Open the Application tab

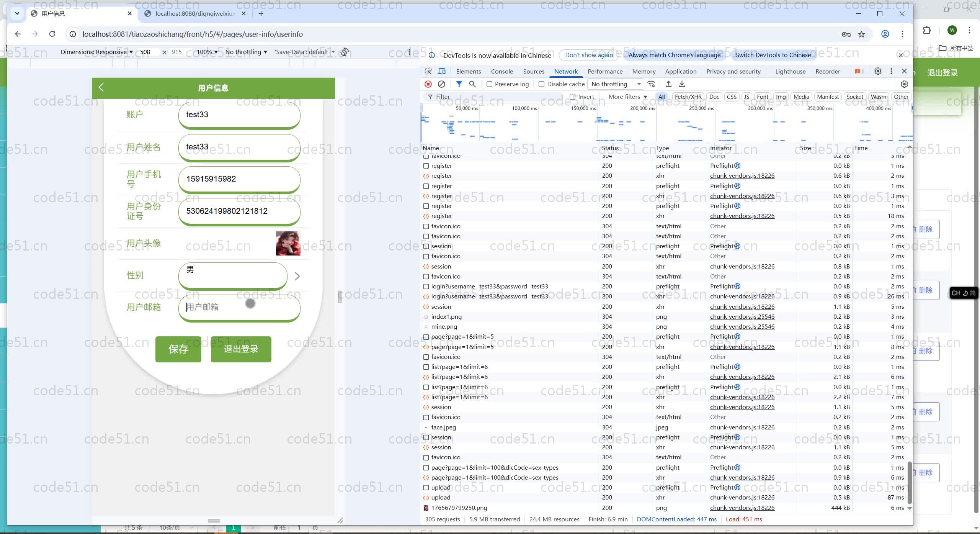681,71
